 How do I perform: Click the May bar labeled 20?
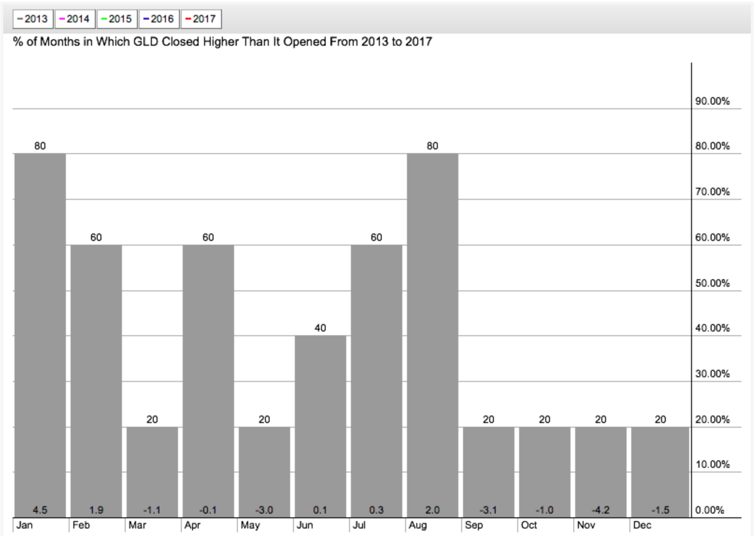pyautogui.click(x=264, y=472)
